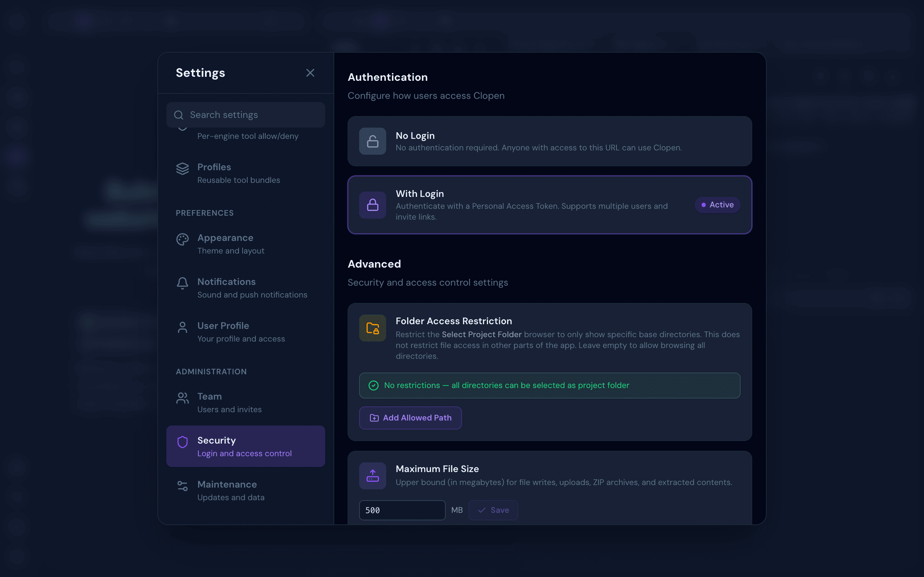Click the Appearance palette icon

183,239
